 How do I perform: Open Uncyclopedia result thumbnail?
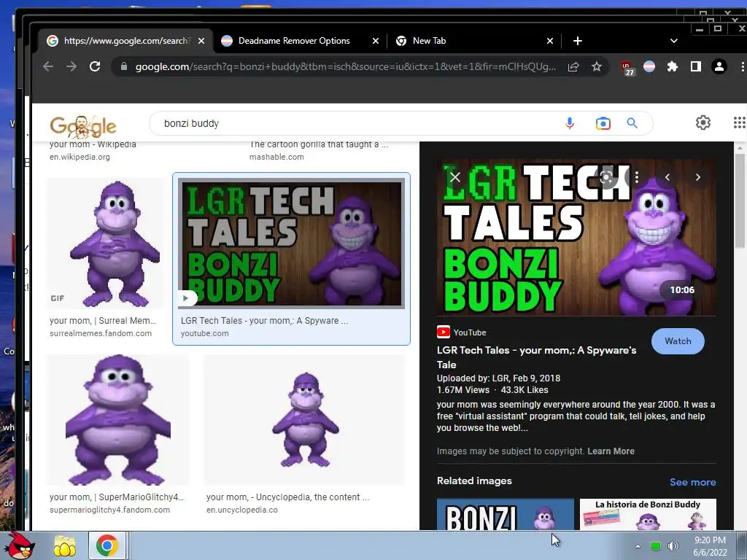(x=305, y=420)
